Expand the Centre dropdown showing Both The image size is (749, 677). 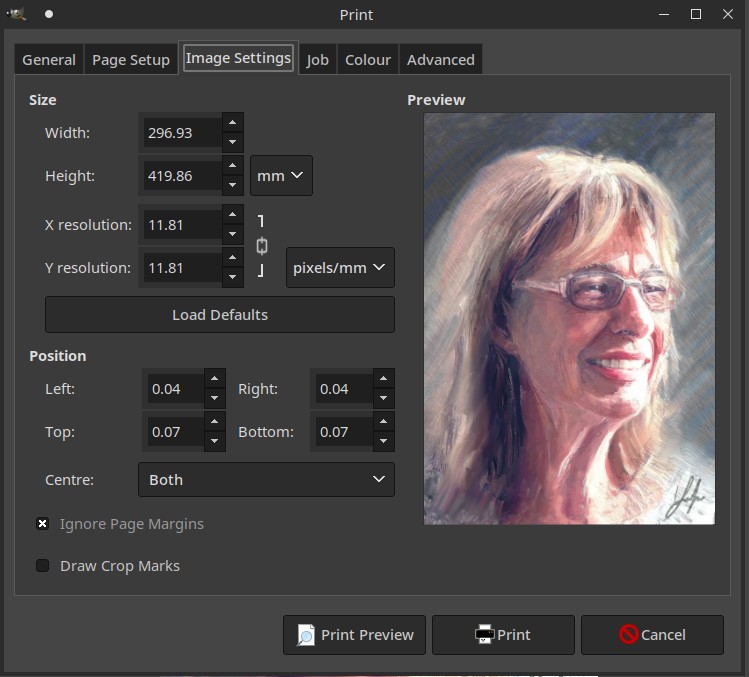click(x=266, y=480)
